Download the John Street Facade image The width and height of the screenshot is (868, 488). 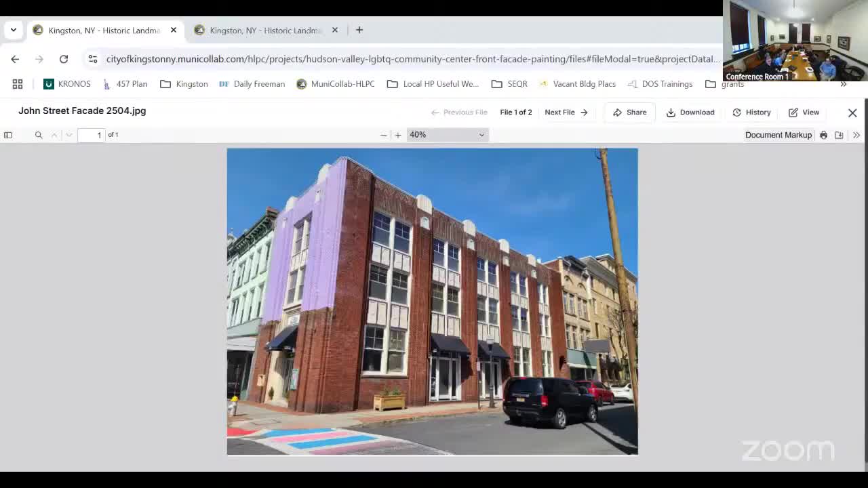click(x=690, y=112)
